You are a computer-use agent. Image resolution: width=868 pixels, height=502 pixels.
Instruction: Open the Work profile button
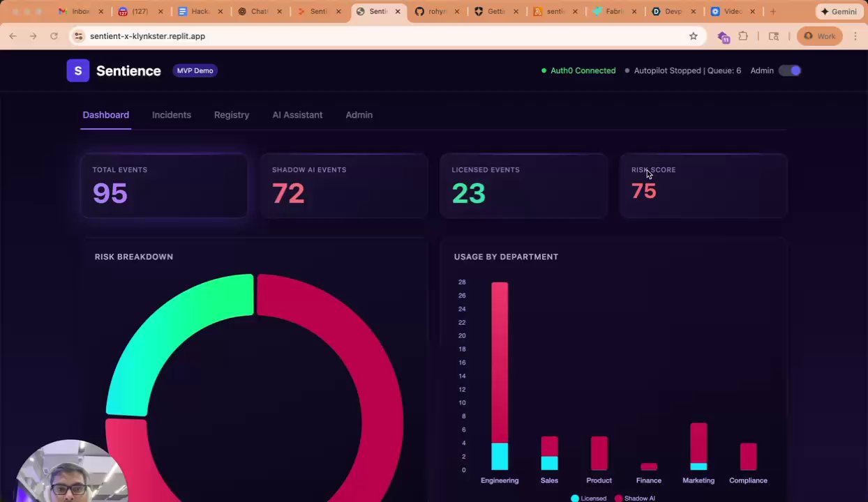pyautogui.click(x=819, y=36)
